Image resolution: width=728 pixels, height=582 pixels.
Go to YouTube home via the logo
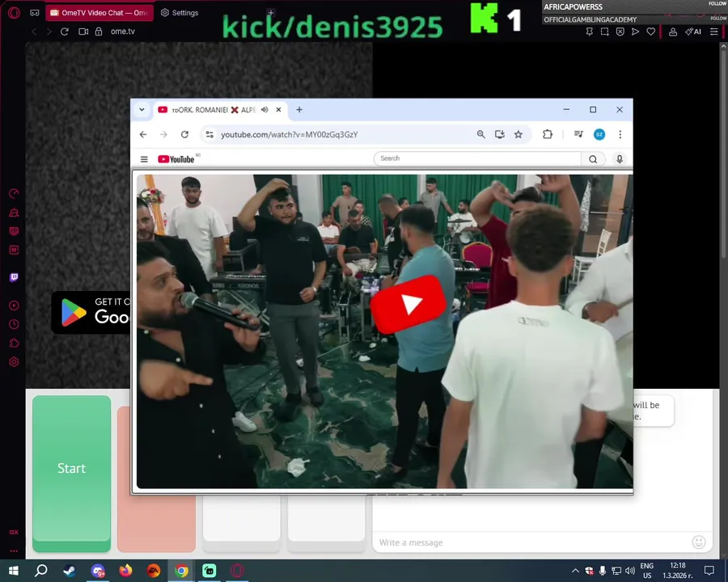click(x=176, y=159)
